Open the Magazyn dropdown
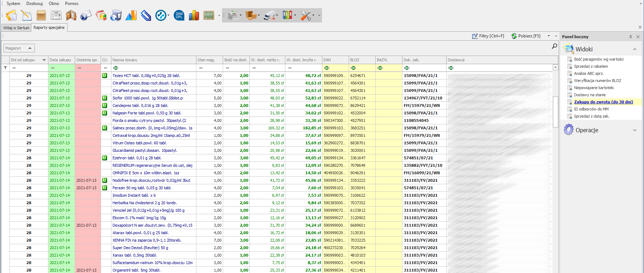Viewport: 644px width, 273px height. pos(19,48)
